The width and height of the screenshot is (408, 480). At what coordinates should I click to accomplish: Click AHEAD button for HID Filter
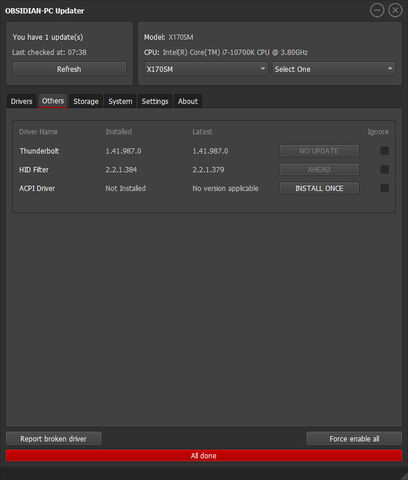(x=319, y=170)
